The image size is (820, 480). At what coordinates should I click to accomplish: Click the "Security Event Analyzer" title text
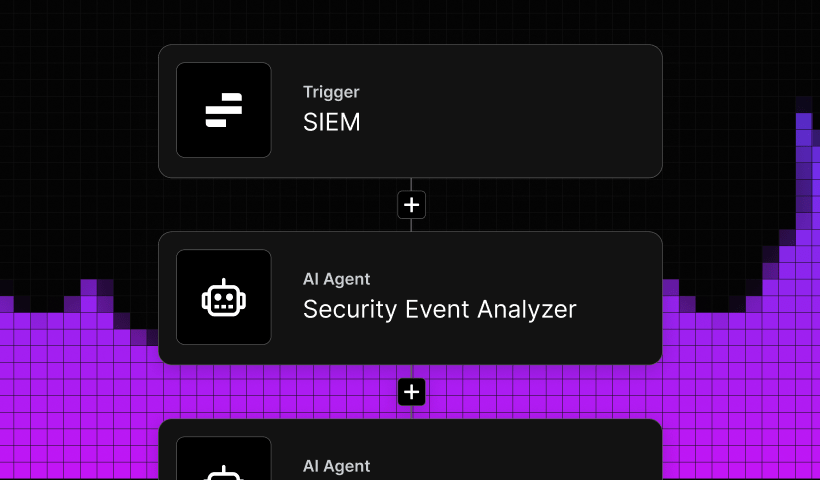439,309
